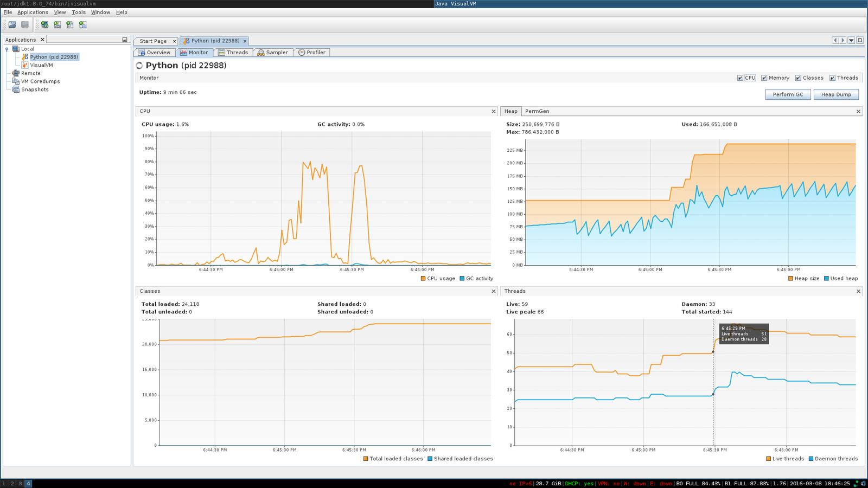Click the Remote hosts icon in tree
This screenshot has width=868, height=488.
(16, 73)
